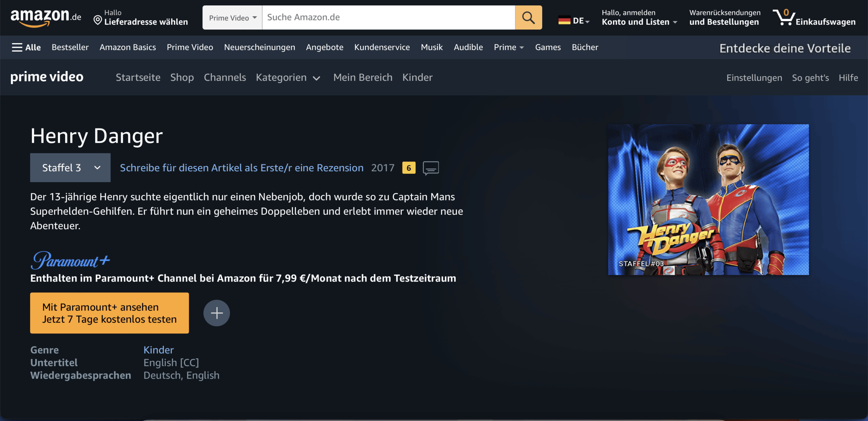The height and width of the screenshot is (421, 868).
Task: Click the location pin delivery icon
Action: click(x=98, y=20)
